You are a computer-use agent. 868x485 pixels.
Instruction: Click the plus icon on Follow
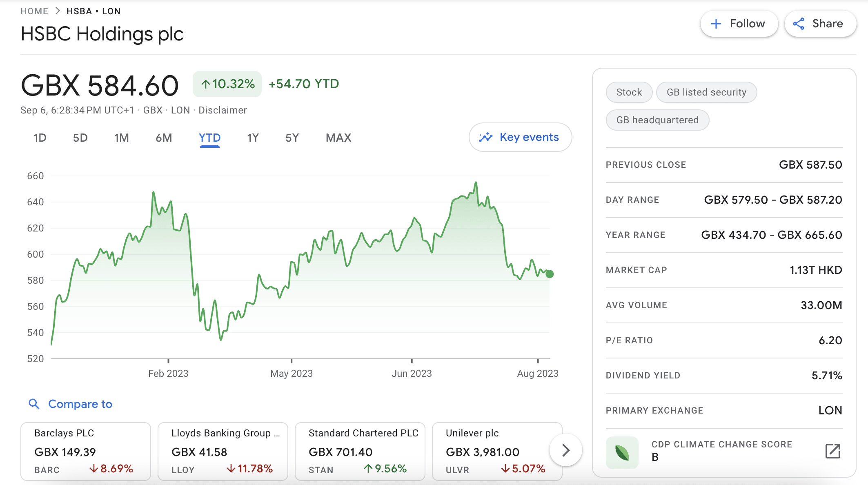point(716,24)
